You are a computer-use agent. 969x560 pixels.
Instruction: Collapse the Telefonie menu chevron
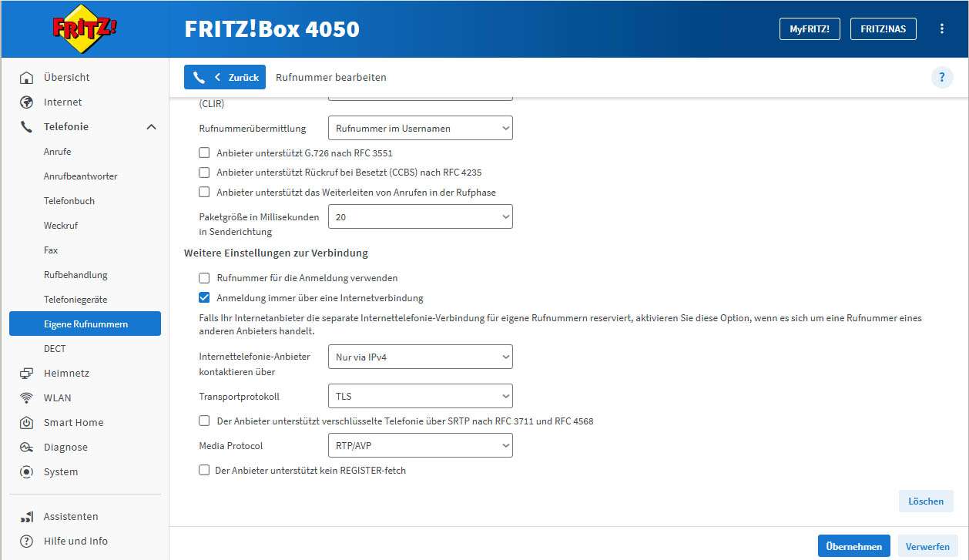[151, 127]
